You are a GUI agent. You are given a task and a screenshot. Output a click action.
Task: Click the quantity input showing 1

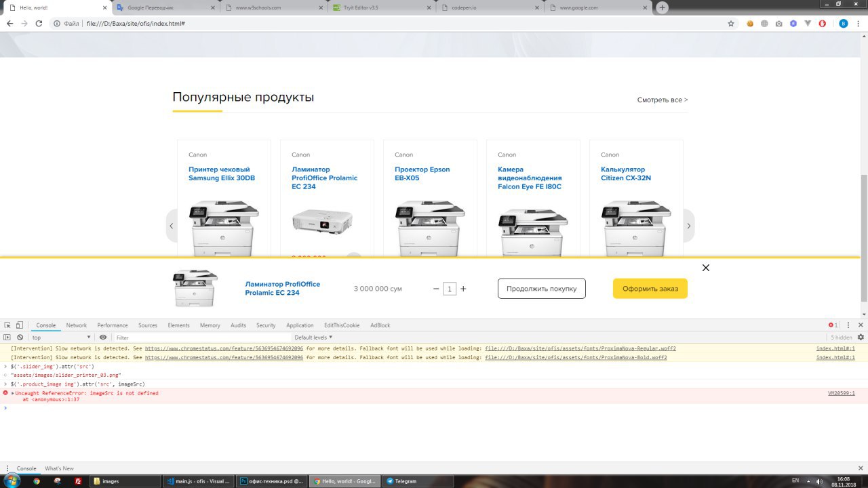(x=449, y=289)
